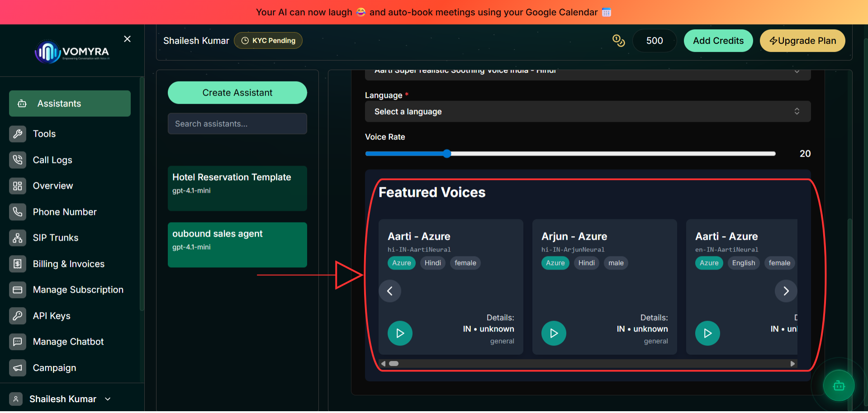Open Call Logs phone icon
The width and height of the screenshot is (868, 413).
[18, 160]
